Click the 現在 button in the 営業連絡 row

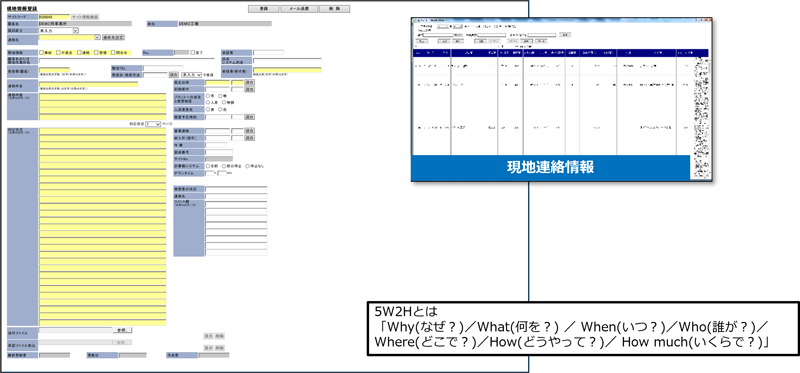coord(249,131)
